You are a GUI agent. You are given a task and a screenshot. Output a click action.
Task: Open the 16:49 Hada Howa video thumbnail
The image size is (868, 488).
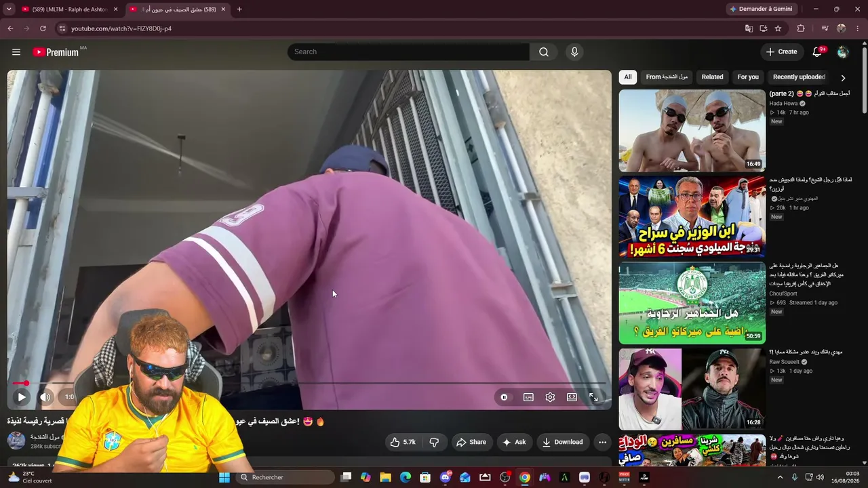pos(692,131)
